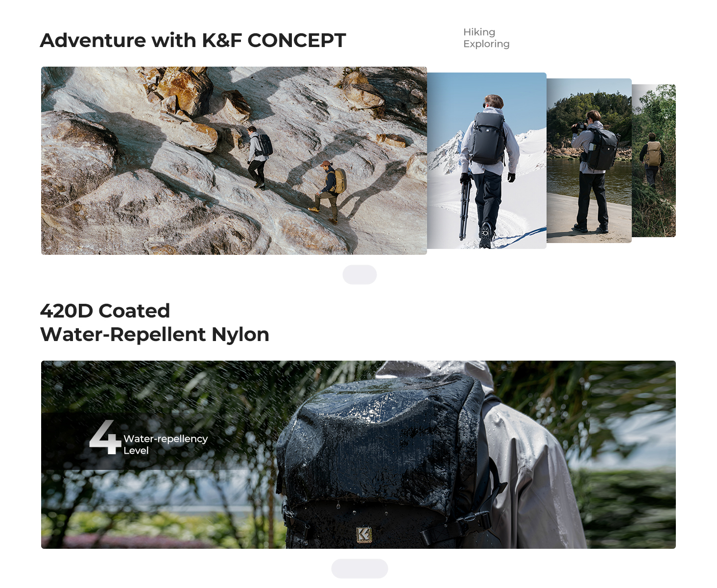This screenshot has height=588, width=717.
Task: Click the pill indicator below the rain backpack image
Action: point(359,568)
